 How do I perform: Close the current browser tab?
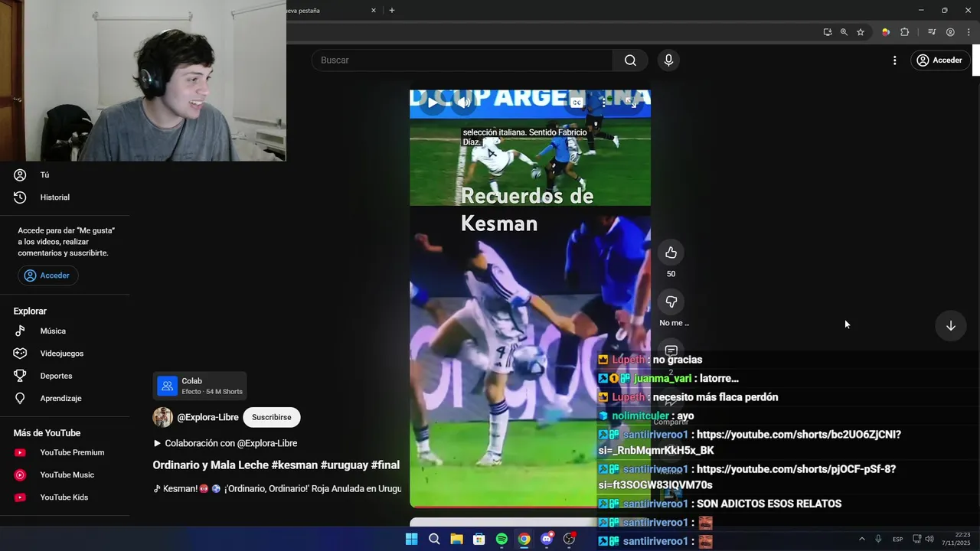coord(374,11)
